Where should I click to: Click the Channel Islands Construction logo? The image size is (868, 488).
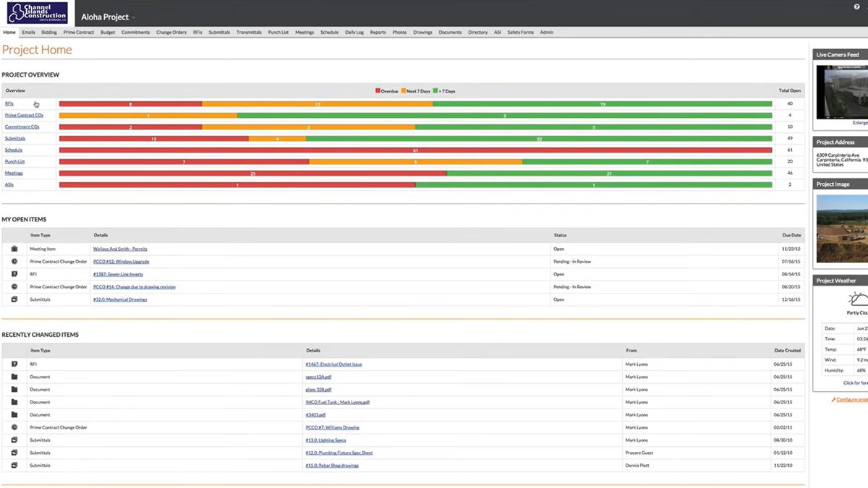tap(36, 12)
